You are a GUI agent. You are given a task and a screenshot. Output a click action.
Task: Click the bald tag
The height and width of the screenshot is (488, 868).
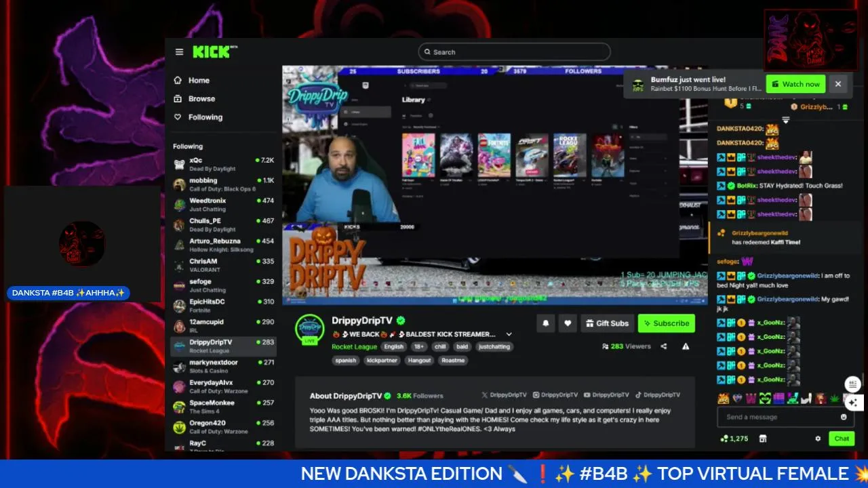click(462, 346)
